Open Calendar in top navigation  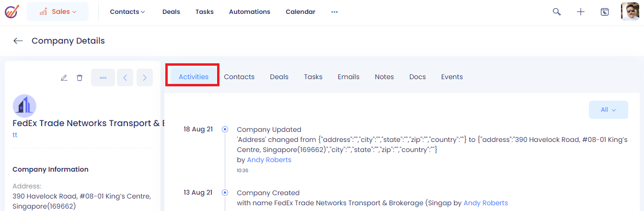(x=300, y=12)
